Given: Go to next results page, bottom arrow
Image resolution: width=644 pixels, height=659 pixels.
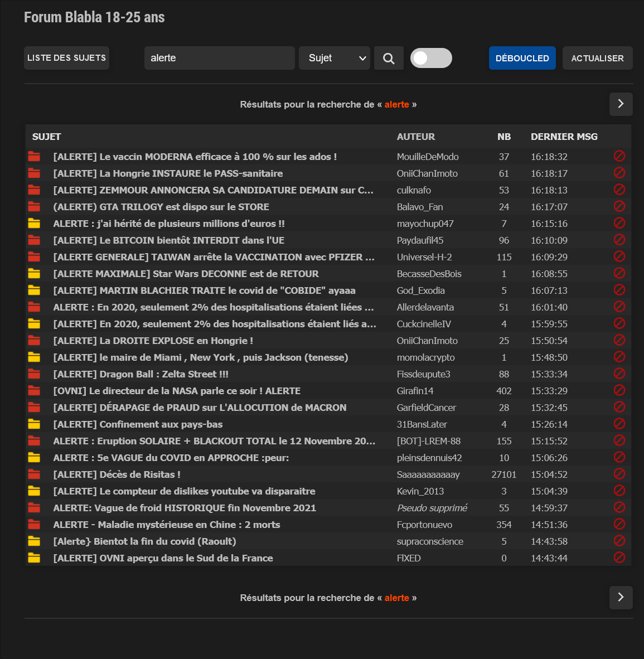Looking at the screenshot, I should (x=621, y=597).
